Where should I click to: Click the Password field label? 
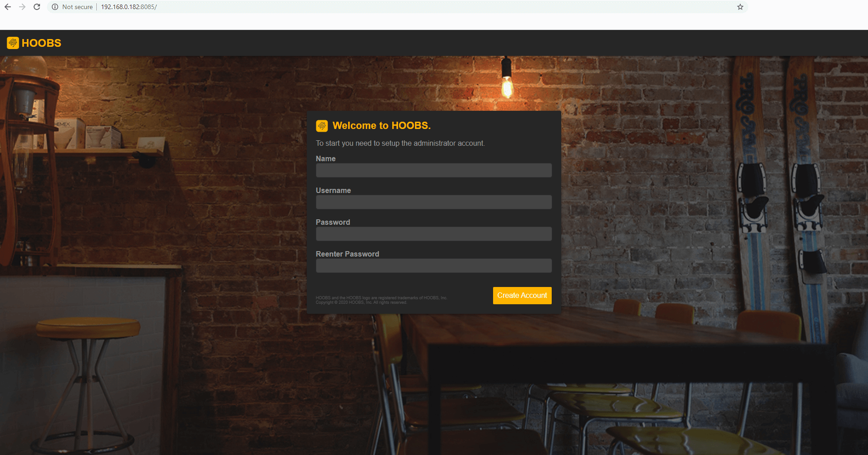[333, 222]
